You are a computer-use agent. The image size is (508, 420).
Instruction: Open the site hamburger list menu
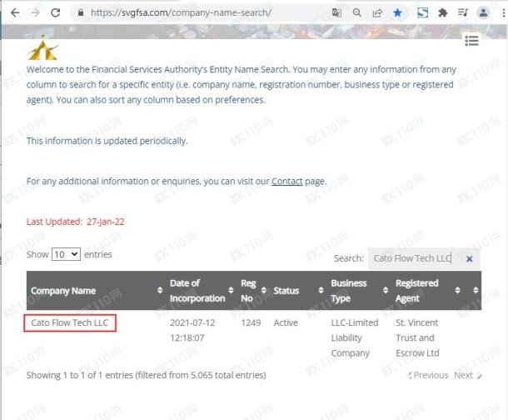coord(471,41)
